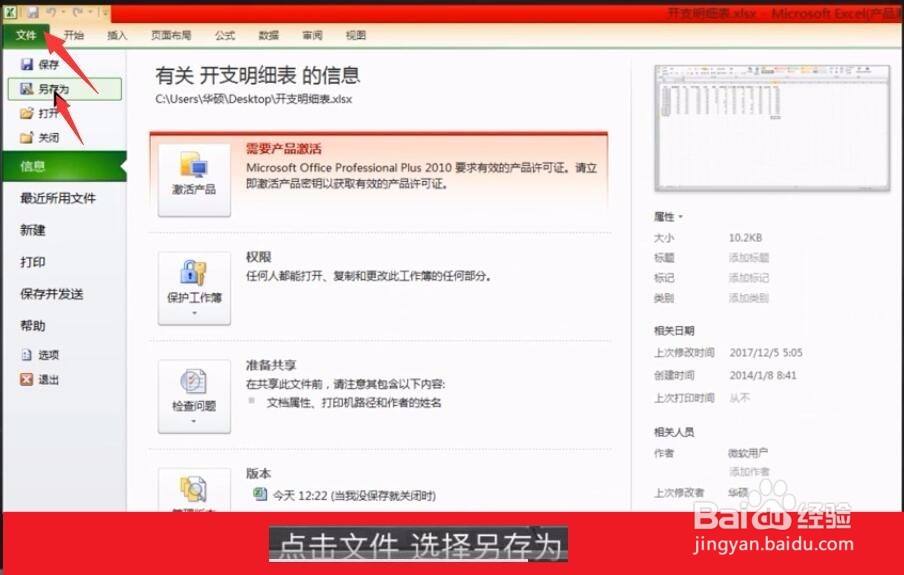The width and height of the screenshot is (904, 575).
Task: Click 保存 in the file menu
Action: click(40, 64)
